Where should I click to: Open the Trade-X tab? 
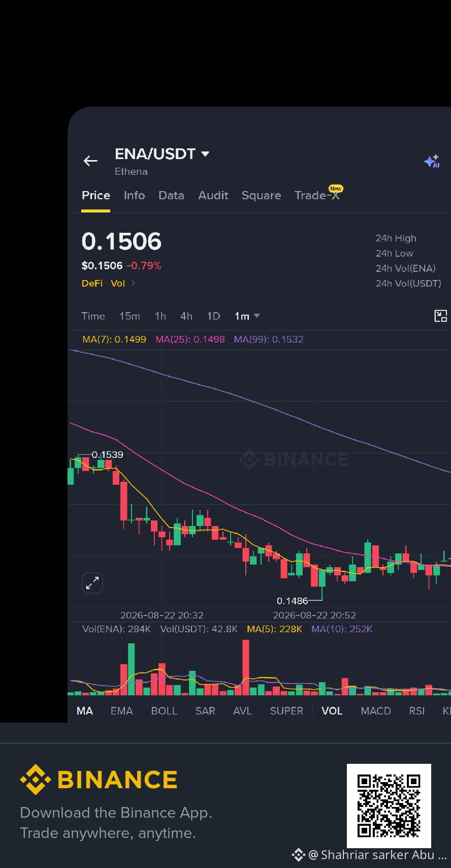tap(317, 196)
